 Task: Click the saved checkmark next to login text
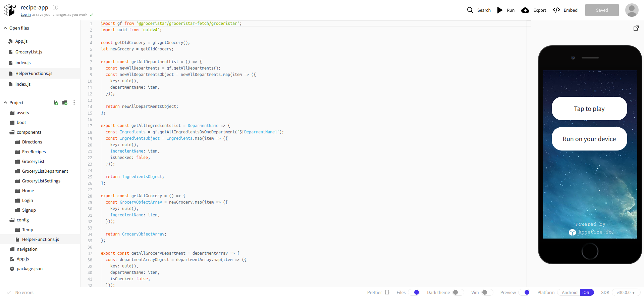91,15
